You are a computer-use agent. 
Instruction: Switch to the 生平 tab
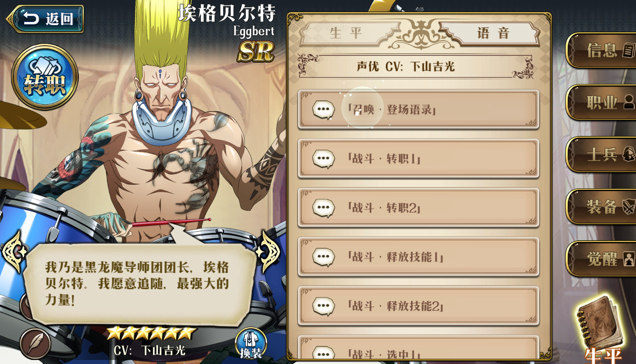(346, 33)
